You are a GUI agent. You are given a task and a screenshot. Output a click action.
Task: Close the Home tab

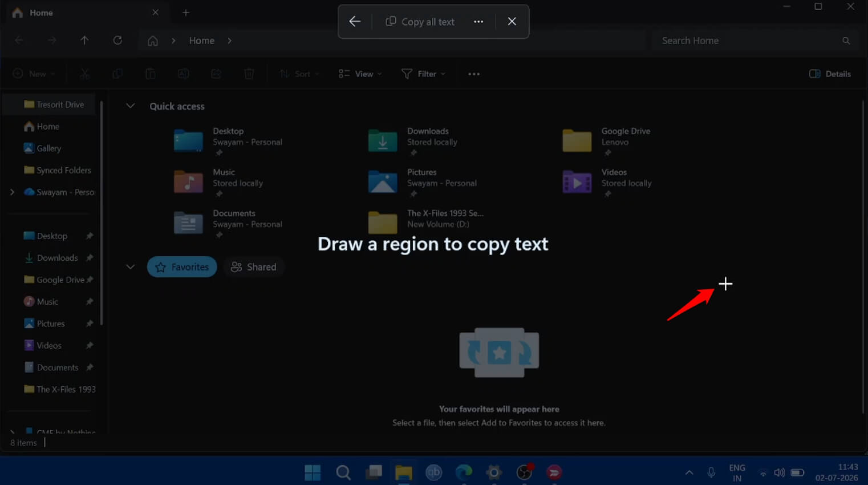click(x=156, y=13)
